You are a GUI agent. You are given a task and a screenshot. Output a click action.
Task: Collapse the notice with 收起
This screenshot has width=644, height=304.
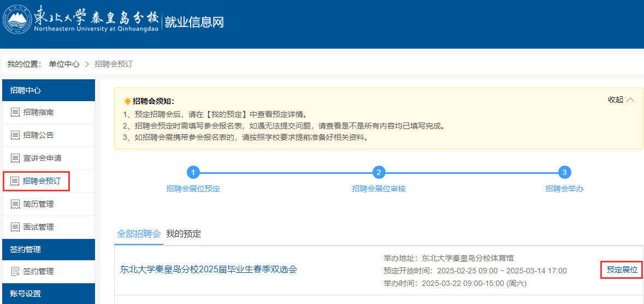(x=615, y=100)
